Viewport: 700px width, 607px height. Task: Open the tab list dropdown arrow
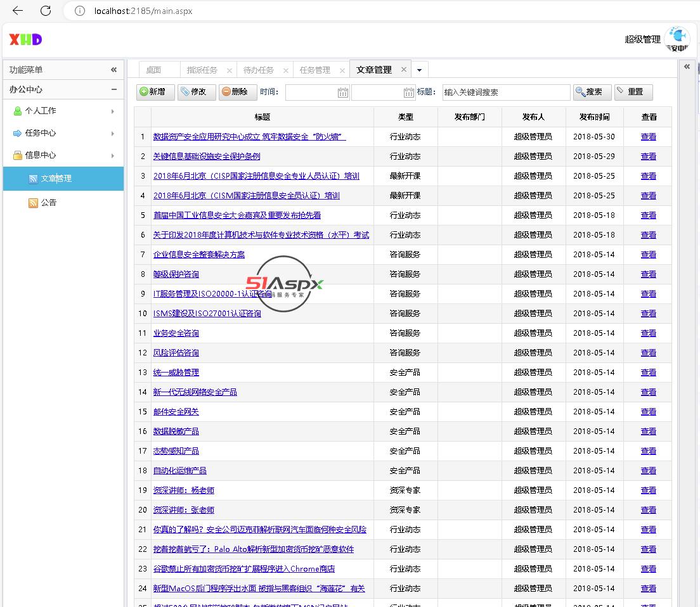(419, 70)
